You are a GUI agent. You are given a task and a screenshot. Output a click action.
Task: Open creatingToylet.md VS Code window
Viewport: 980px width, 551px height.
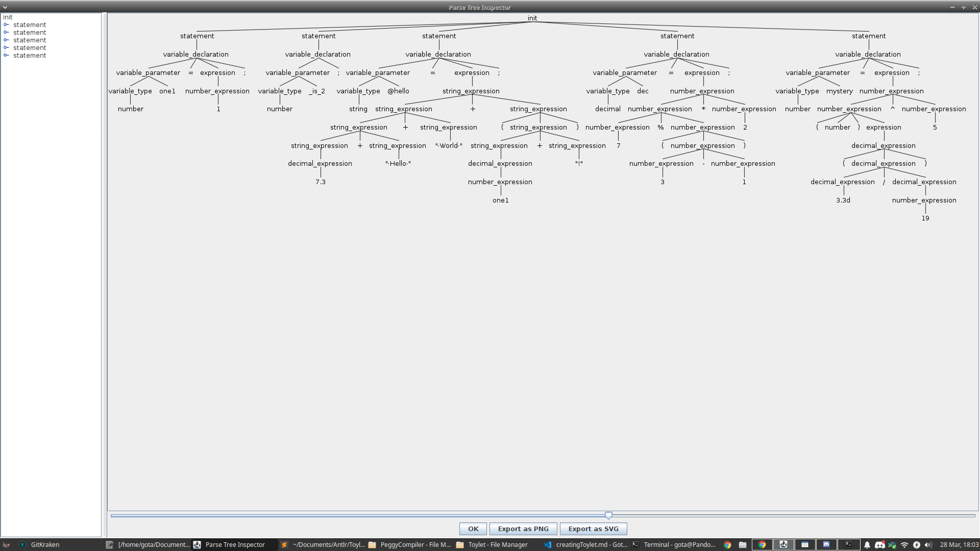[x=586, y=544]
